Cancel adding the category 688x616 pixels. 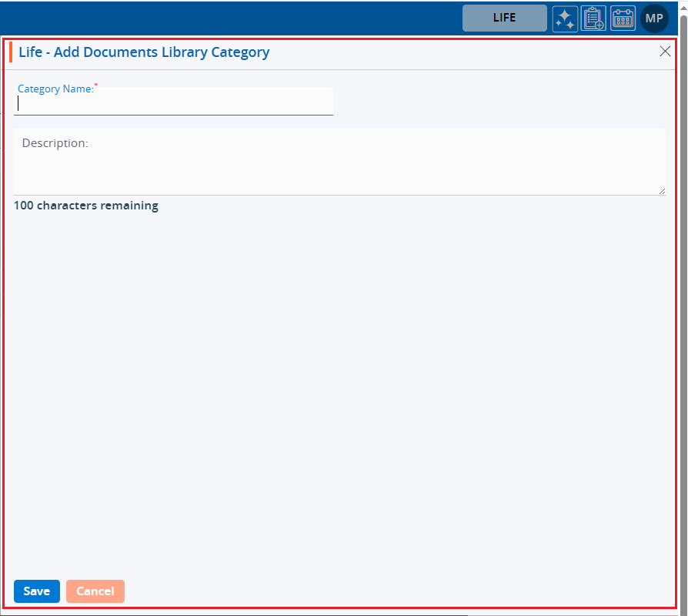[x=95, y=591]
